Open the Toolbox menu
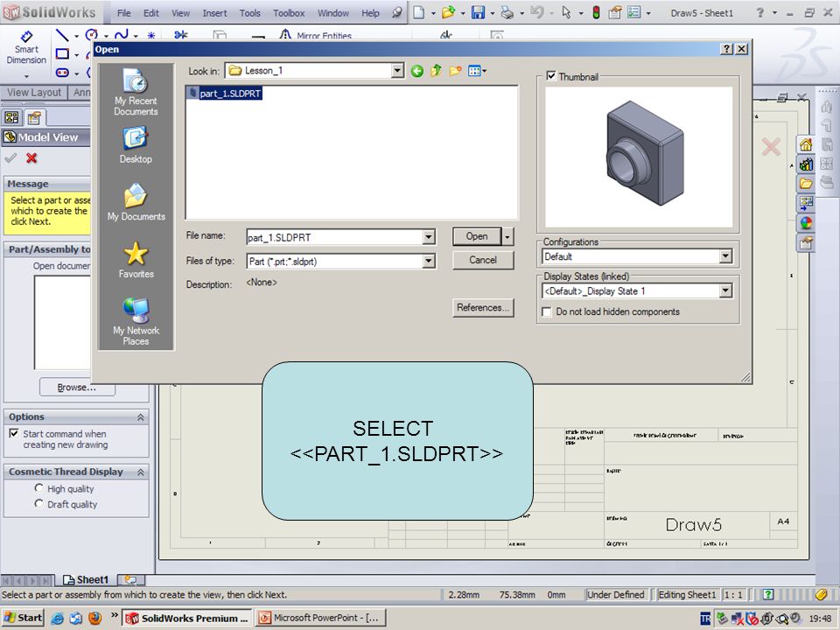840x630 pixels. tap(289, 13)
